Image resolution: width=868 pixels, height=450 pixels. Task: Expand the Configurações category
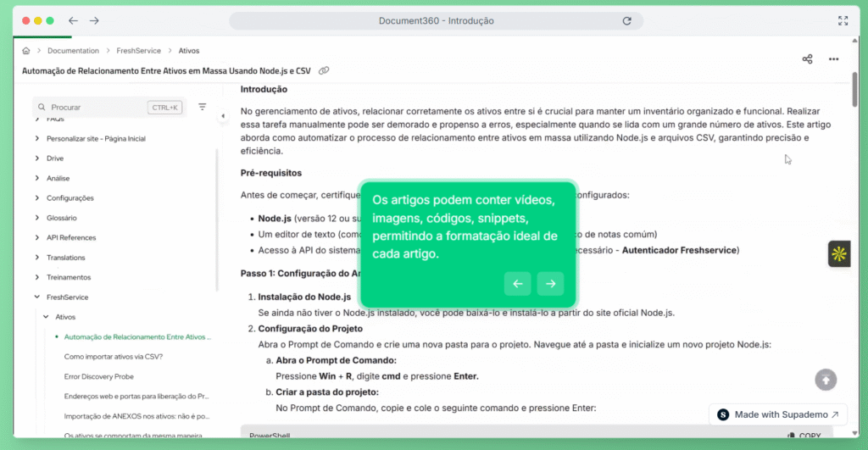pyautogui.click(x=37, y=197)
